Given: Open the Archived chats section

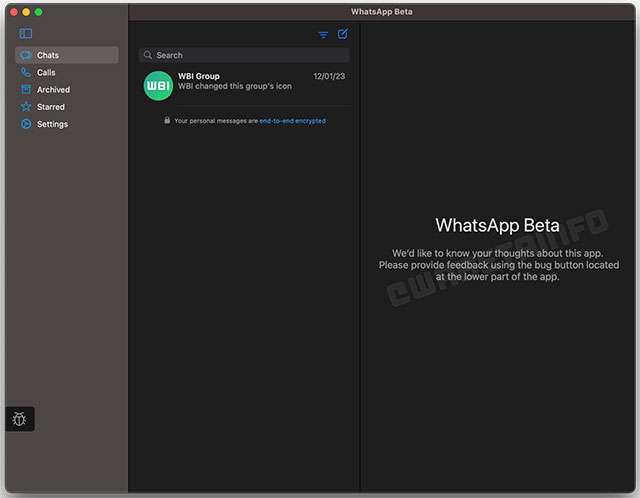Looking at the screenshot, I should 53,90.
